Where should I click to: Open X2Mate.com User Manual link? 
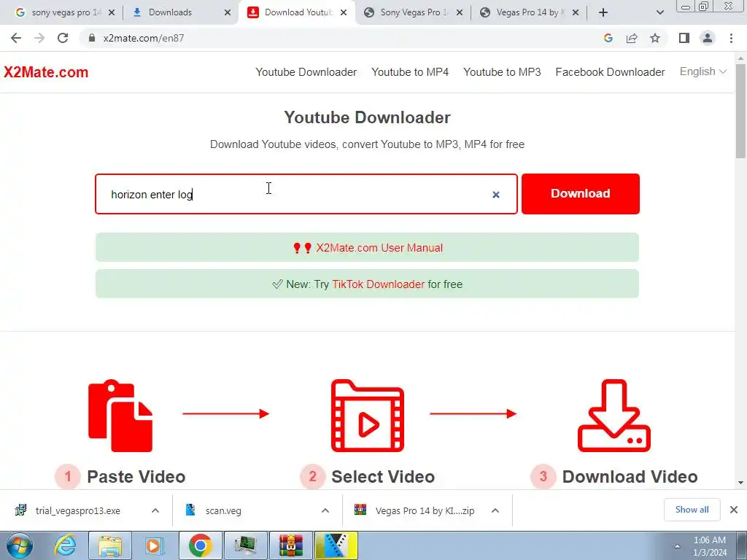coord(379,248)
